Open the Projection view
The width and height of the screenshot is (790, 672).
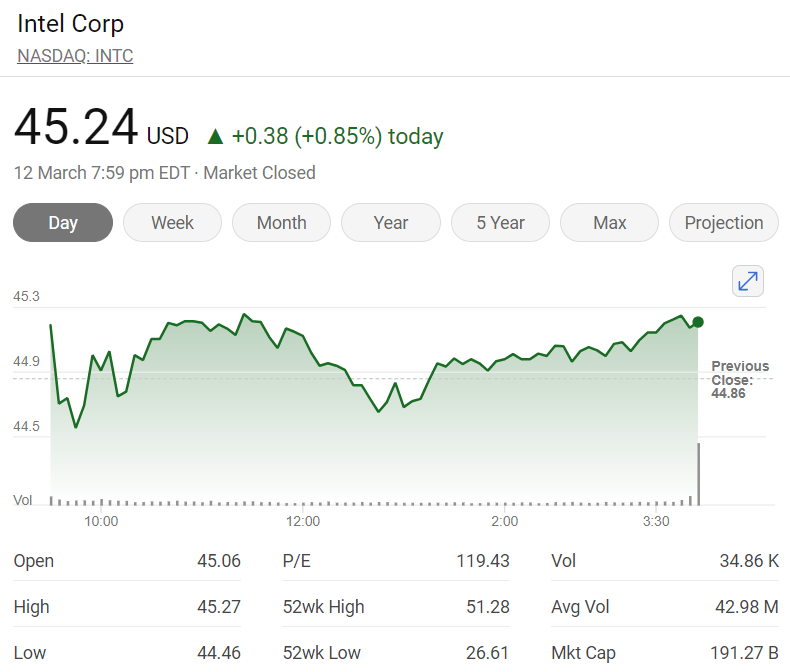pos(724,223)
